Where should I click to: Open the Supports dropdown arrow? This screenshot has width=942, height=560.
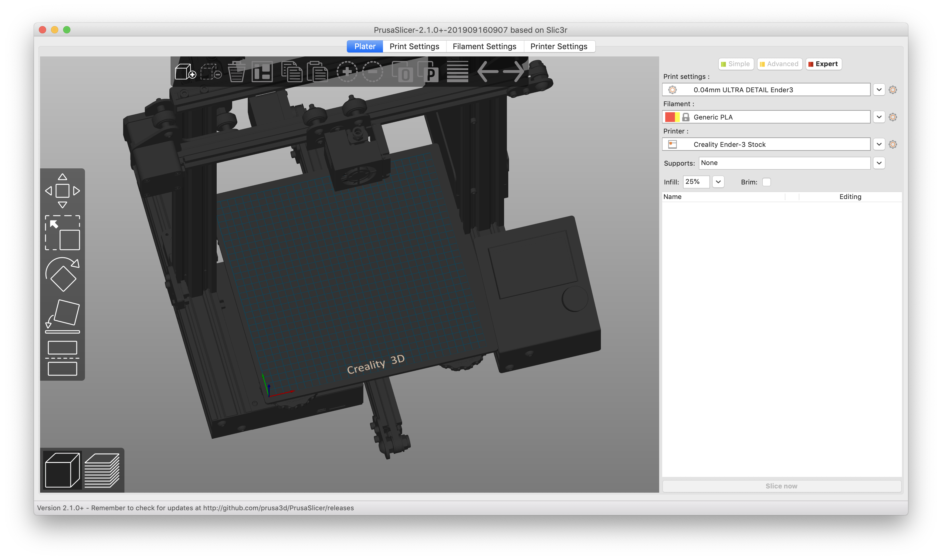pos(879,163)
